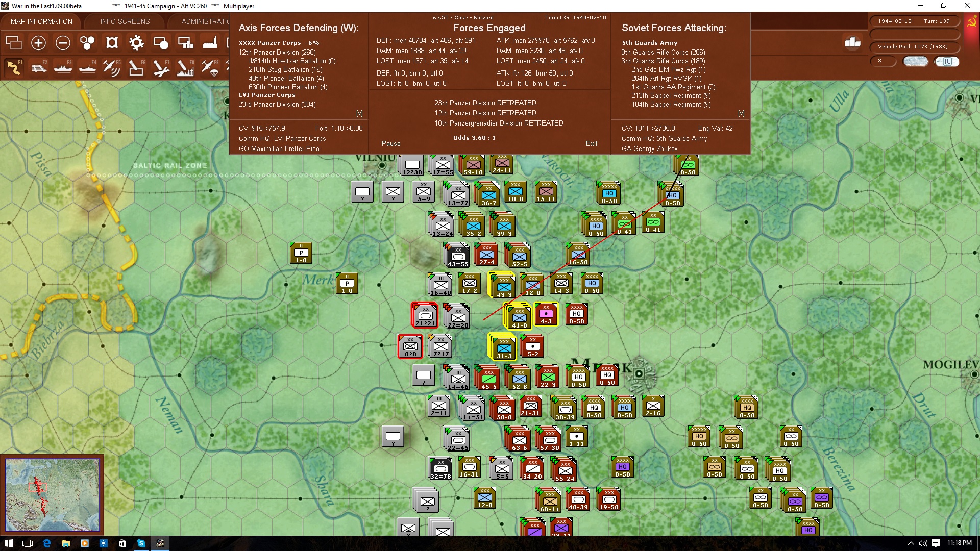Zoom out with the minus circle icon
This screenshot has height=551, width=980.
(x=63, y=43)
